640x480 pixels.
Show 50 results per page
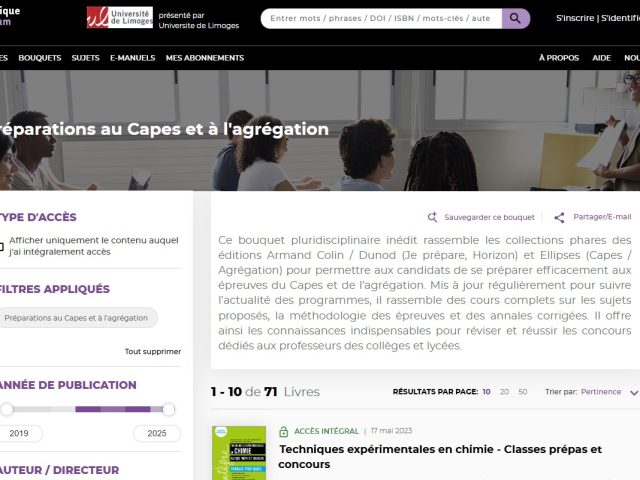pyautogui.click(x=522, y=392)
